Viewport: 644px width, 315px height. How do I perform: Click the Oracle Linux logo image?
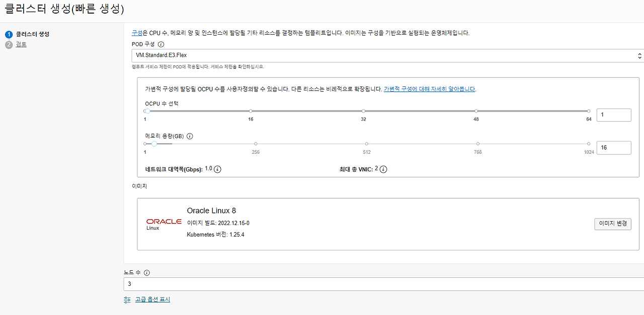click(x=163, y=224)
